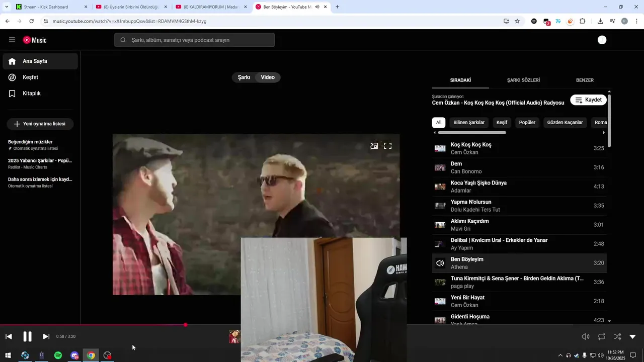Viewport: 644px width, 362px height.
Task: Pause the current song
Action: [x=27, y=336]
